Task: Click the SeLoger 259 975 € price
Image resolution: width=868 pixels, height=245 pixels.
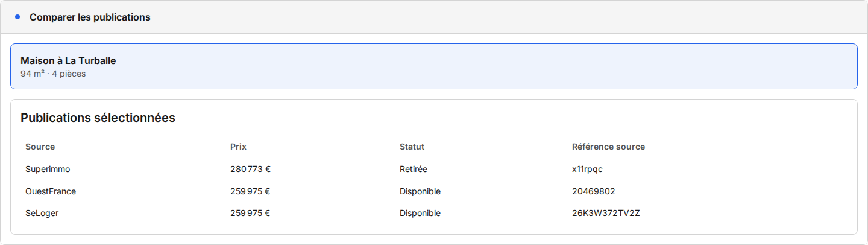Action: click(x=250, y=213)
